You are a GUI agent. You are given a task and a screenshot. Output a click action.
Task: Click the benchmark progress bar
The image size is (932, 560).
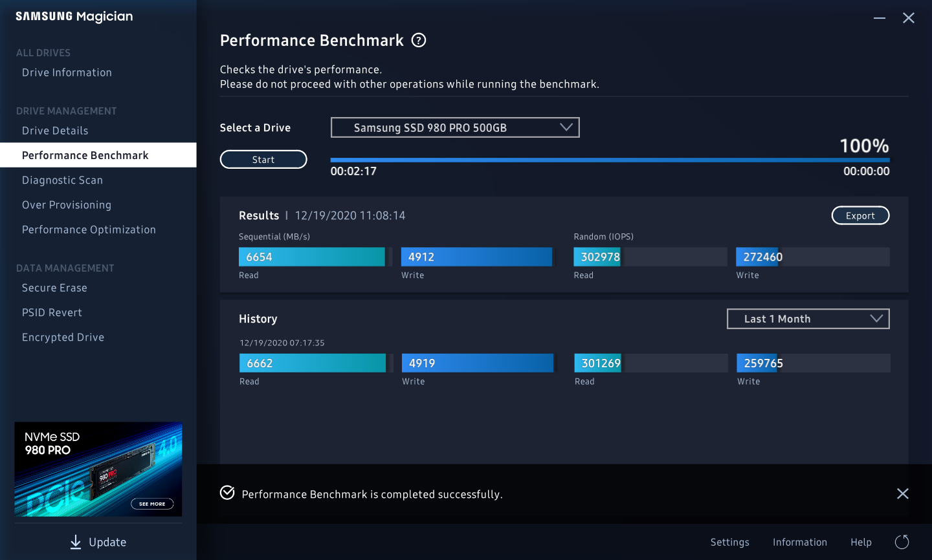610,160
